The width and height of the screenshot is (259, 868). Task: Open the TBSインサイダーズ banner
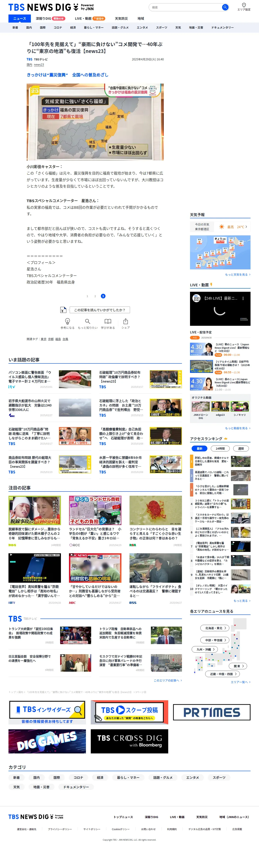[x=47, y=713]
